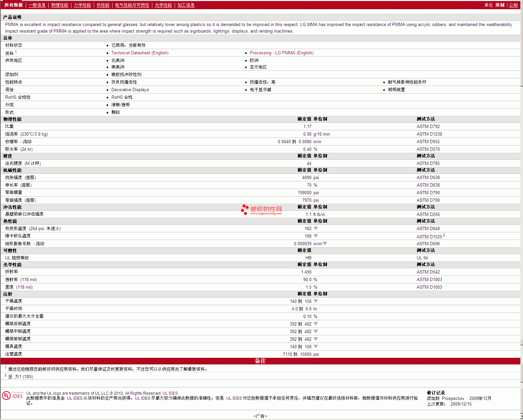Open the 加工信息 tab
This screenshot has width=523, height=420.
coord(186,5)
